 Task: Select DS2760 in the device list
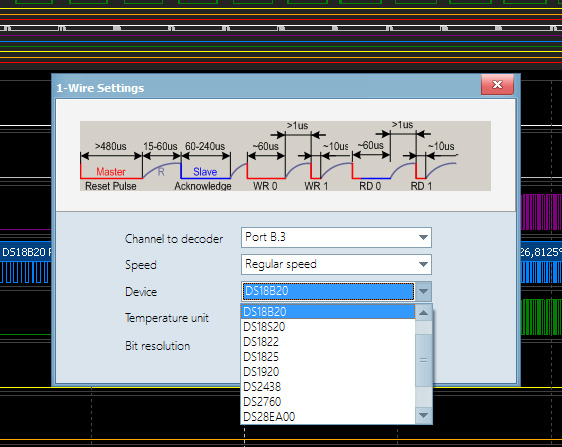click(x=328, y=402)
